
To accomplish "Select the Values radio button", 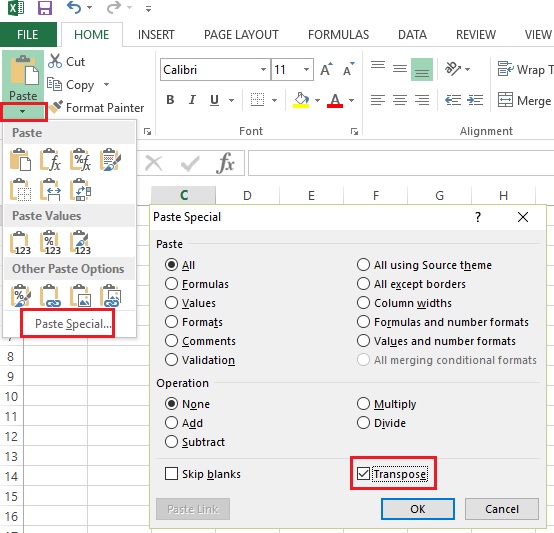I will coord(171,303).
